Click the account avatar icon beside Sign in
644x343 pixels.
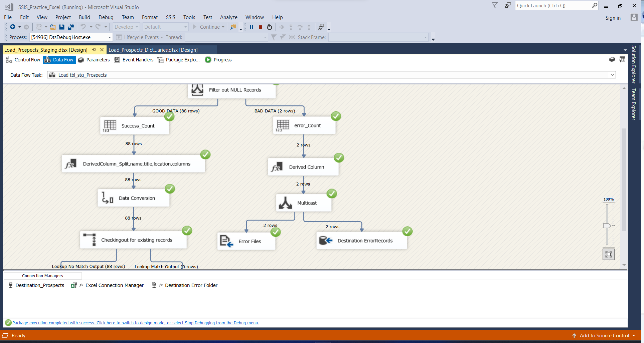click(634, 17)
